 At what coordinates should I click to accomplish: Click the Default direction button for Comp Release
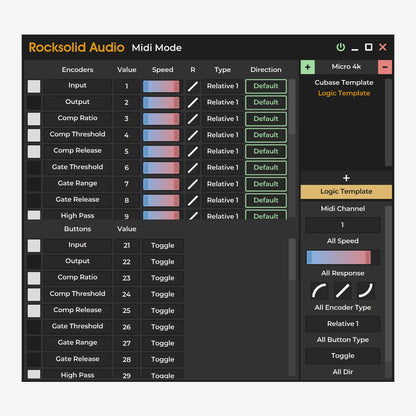pos(266,152)
